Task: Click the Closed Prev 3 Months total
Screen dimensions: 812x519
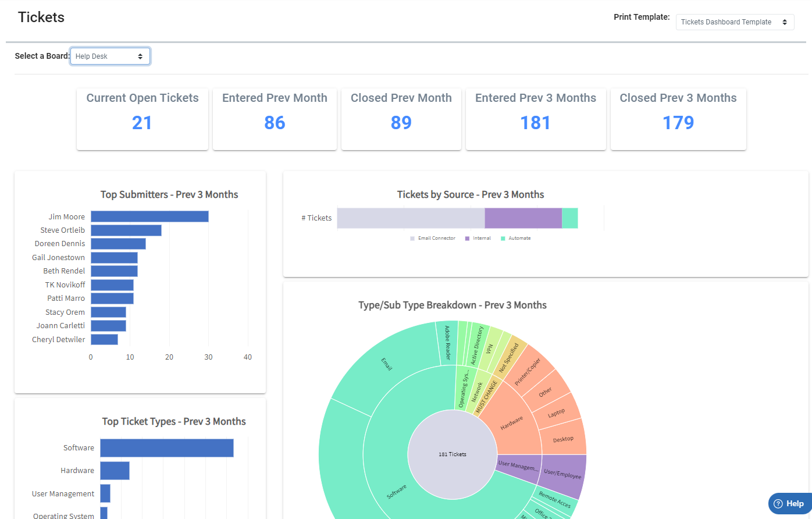Action: coord(678,122)
